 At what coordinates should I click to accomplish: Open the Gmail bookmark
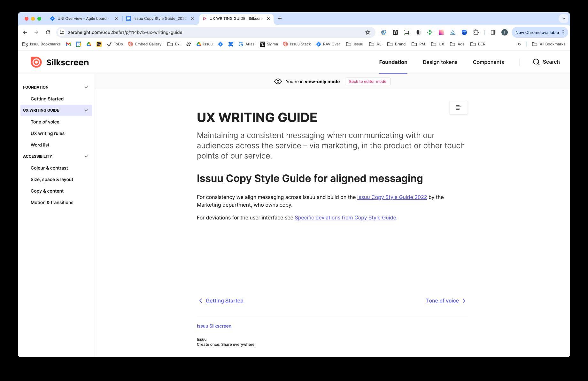pos(68,44)
